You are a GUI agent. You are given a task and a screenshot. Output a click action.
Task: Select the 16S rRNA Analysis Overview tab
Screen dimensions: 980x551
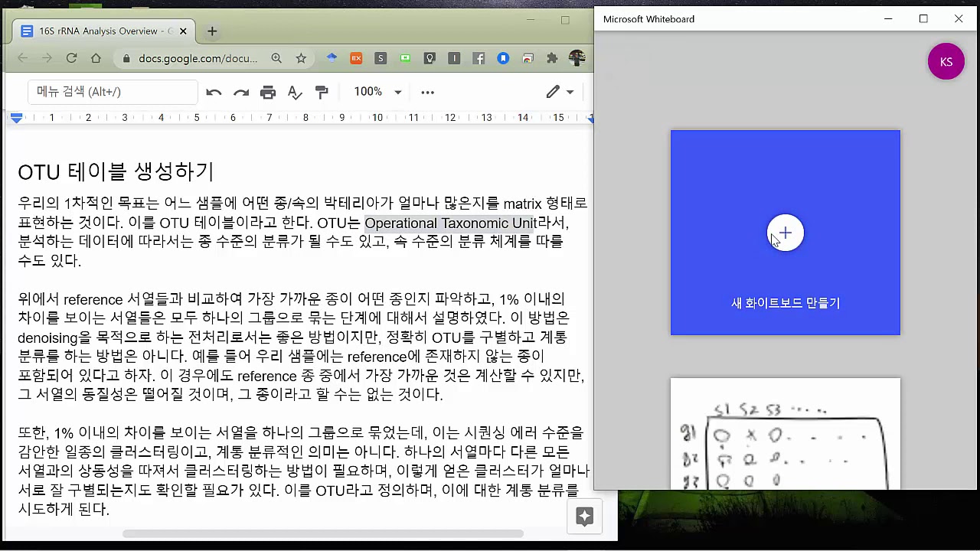pyautogui.click(x=103, y=31)
